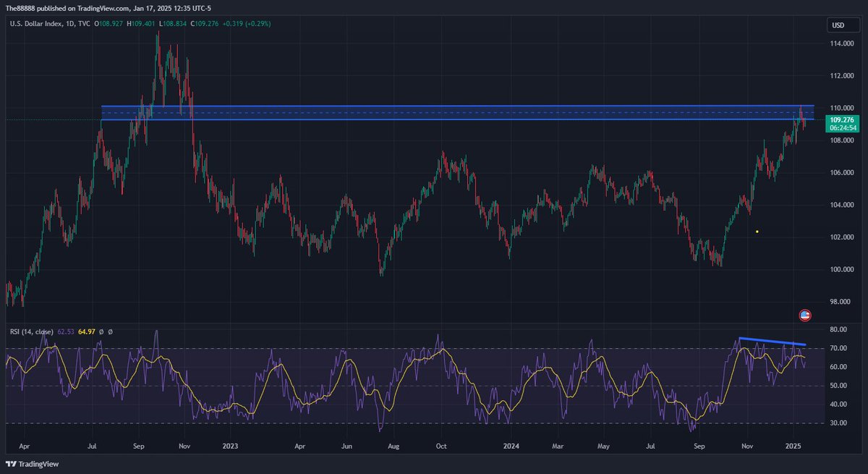
Task: Click the green 109.276 current price tag
Action: coord(843,119)
